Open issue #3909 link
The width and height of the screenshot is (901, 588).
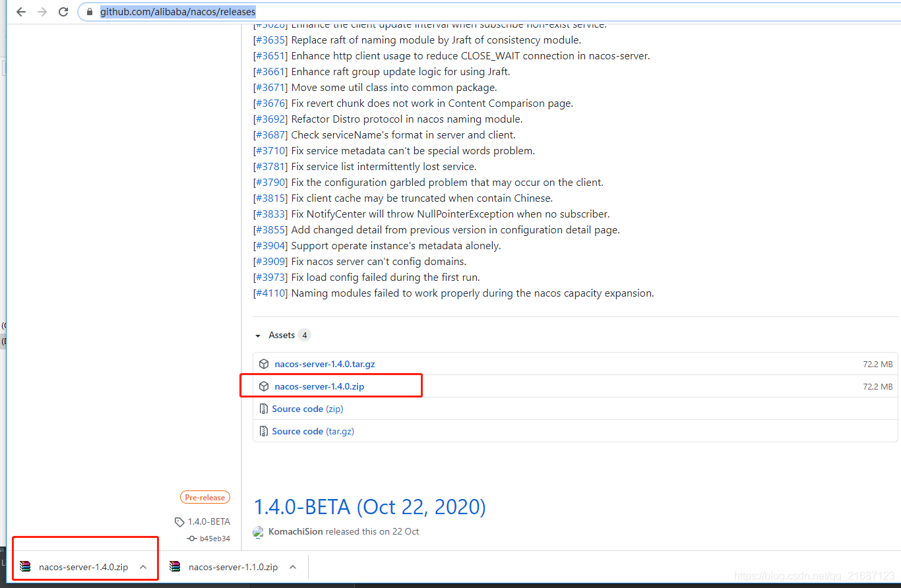(270, 262)
